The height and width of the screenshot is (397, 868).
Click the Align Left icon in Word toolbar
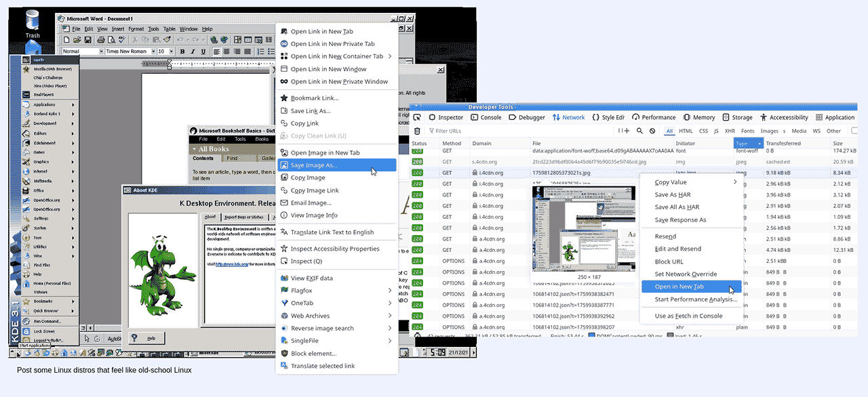click(x=217, y=51)
